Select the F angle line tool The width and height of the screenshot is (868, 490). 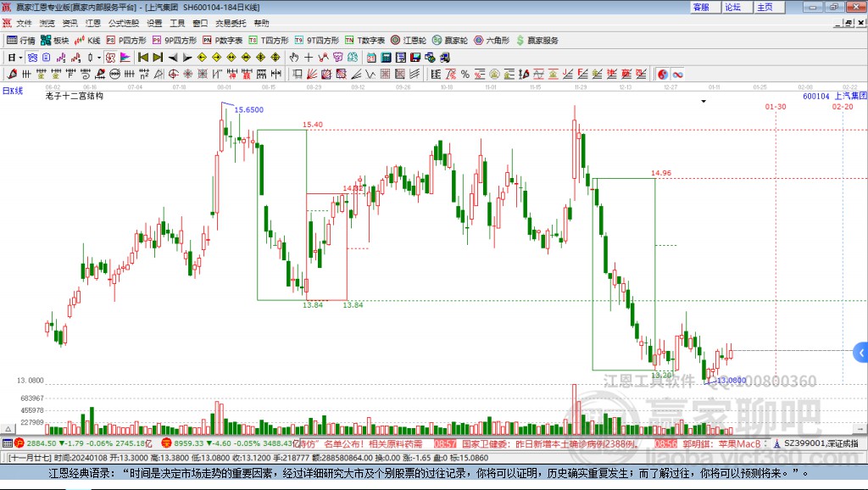pos(582,75)
